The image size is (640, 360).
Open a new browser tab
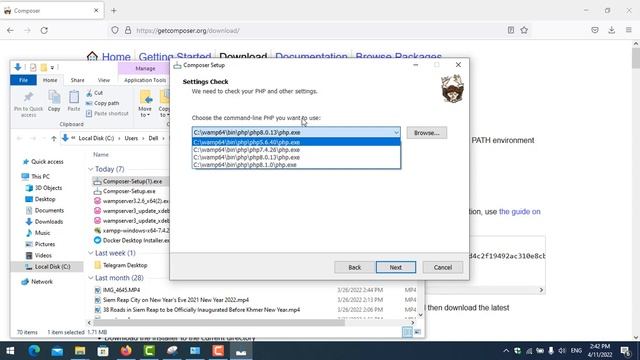coord(114,11)
